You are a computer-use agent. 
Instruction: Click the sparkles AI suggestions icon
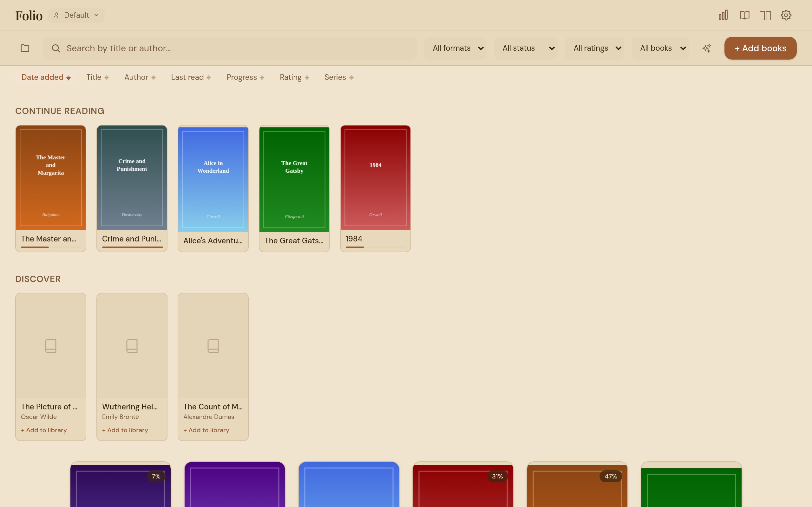[707, 48]
